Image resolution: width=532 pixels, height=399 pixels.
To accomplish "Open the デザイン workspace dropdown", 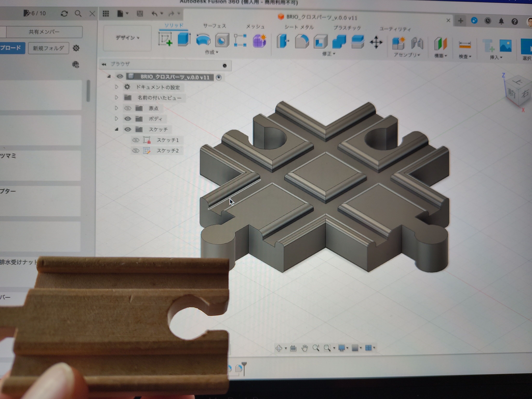I will 127,38.
